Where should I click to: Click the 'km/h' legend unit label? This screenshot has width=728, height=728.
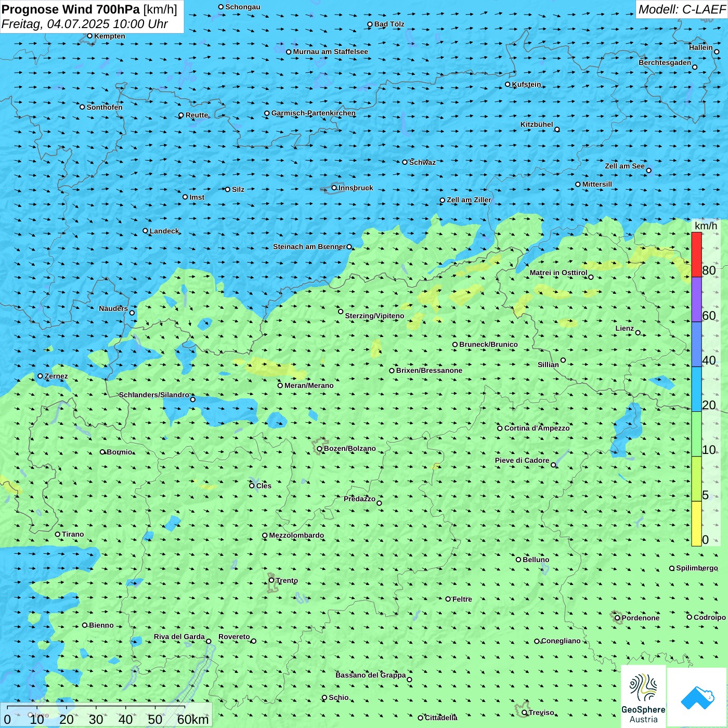[706, 226]
